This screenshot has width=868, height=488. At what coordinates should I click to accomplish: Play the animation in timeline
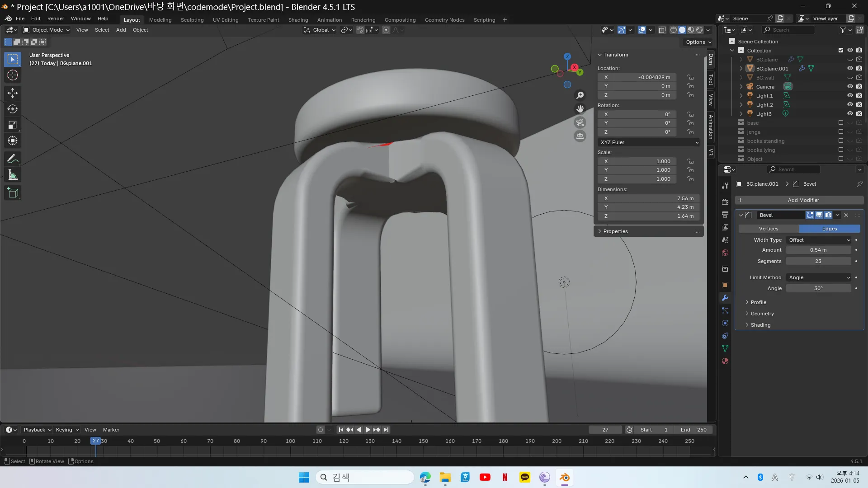[x=368, y=430]
